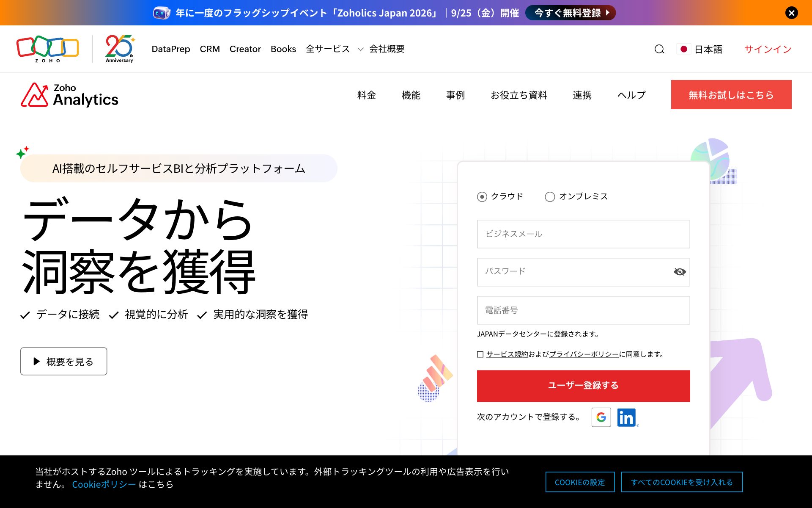Open the search magnifier icon
The image size is (812, 508).
tap(659, 49)
